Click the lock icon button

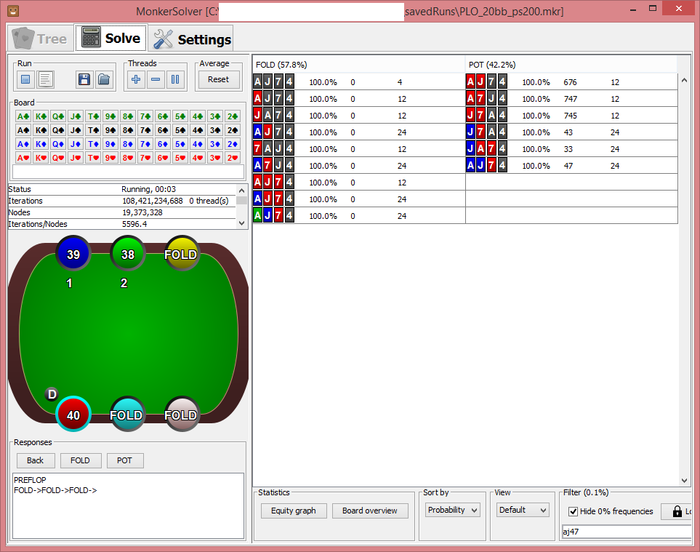click(x=677, y=511)
